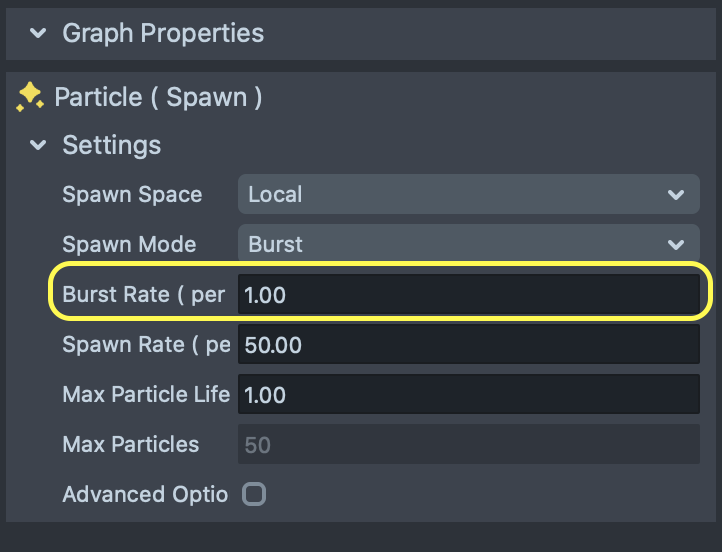
Task: Enable the Advanced Options checkbox
Action: (255, 494)
